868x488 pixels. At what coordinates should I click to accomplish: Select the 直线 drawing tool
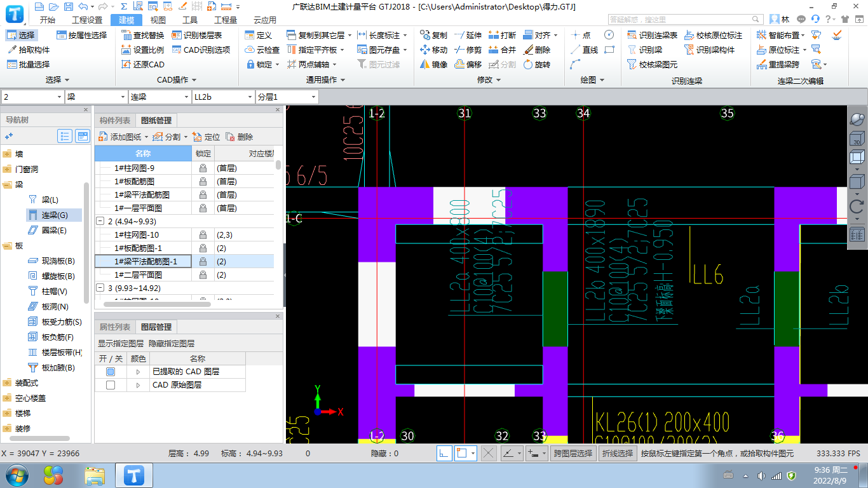coord(585,50)
